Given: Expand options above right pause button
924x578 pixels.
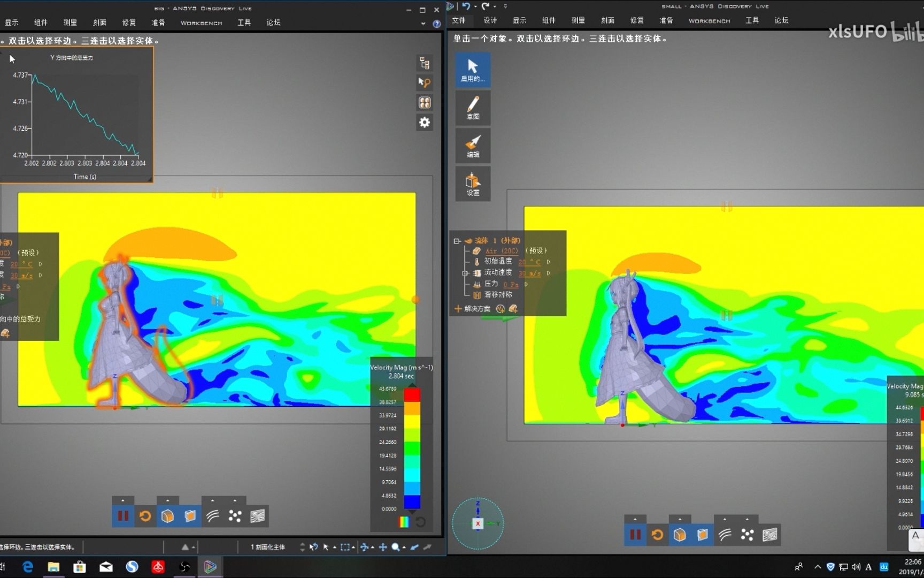Looking at the screenshot, I should (635, 519).
